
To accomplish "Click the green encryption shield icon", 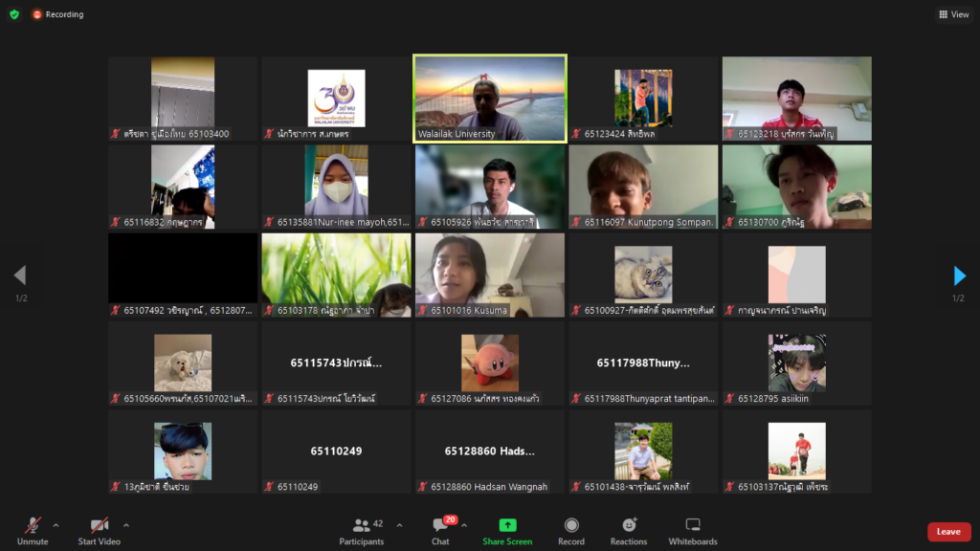I will tap(14, 14).
